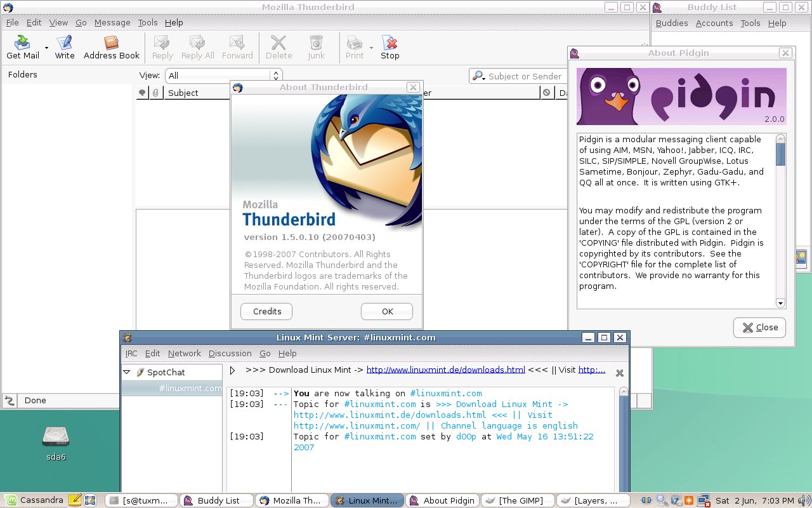This screenshot has height=508, width=812.
Task: Open the Get Mail dropdown arrow
Action: (46, 48)
